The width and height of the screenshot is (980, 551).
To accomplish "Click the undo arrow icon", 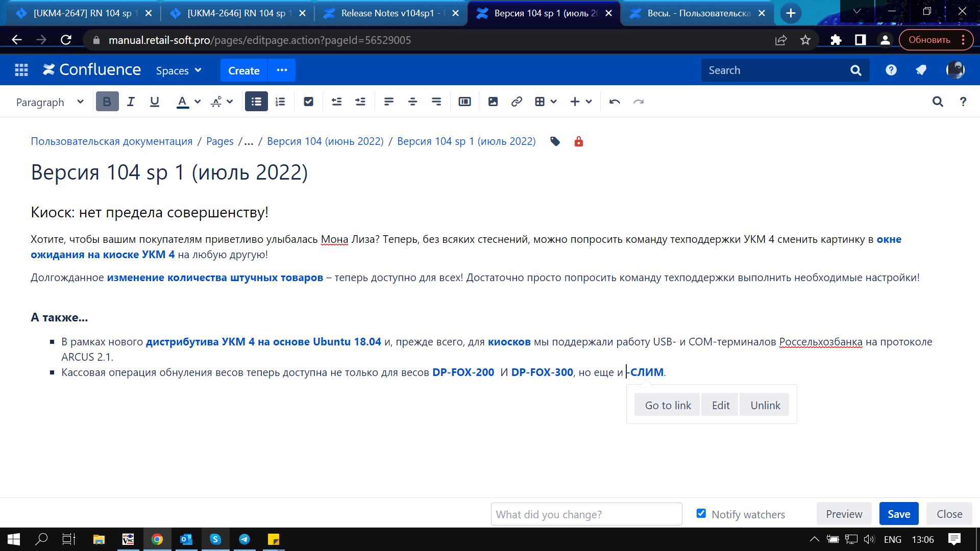I will 615,102.
